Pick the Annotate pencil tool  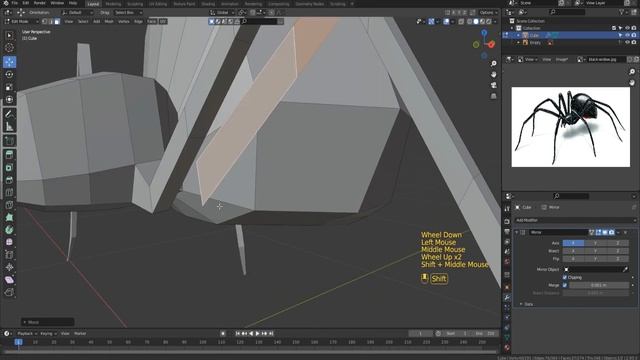9,114
